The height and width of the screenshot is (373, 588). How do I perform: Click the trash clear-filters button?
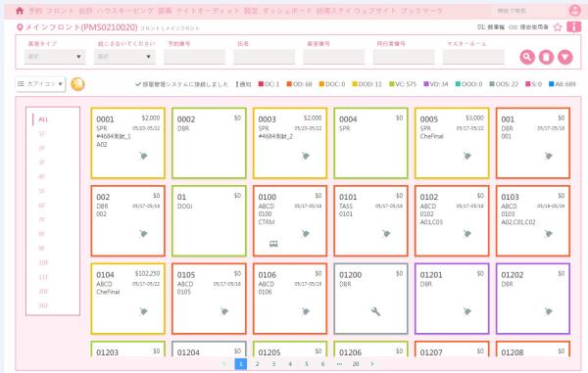click(547, 57)
